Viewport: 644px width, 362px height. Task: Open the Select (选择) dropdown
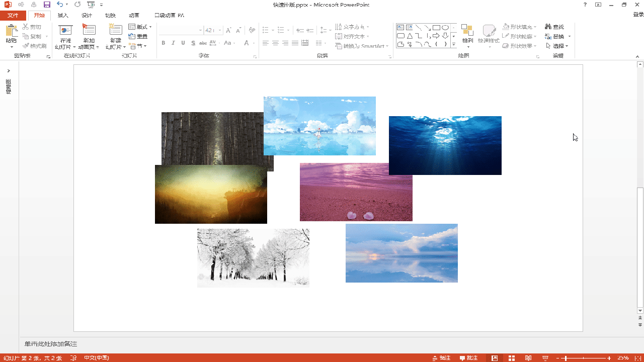pyautogui.click(x=557, y=46)
